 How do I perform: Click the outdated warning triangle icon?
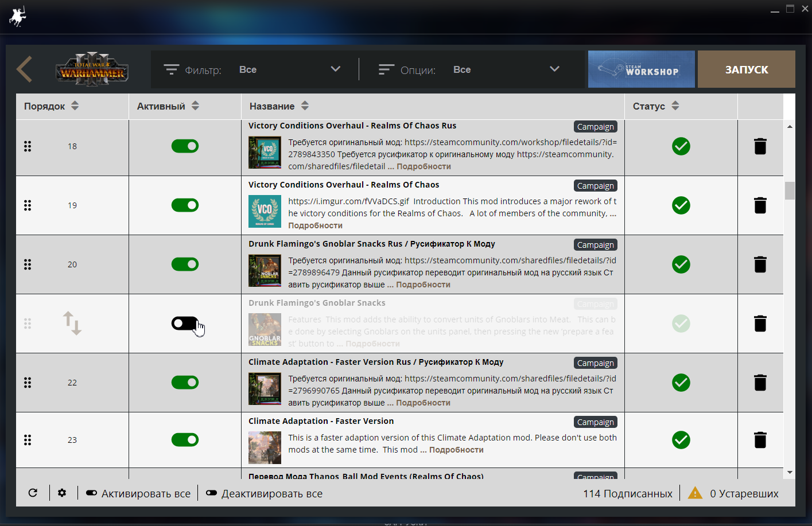(695, 493)
